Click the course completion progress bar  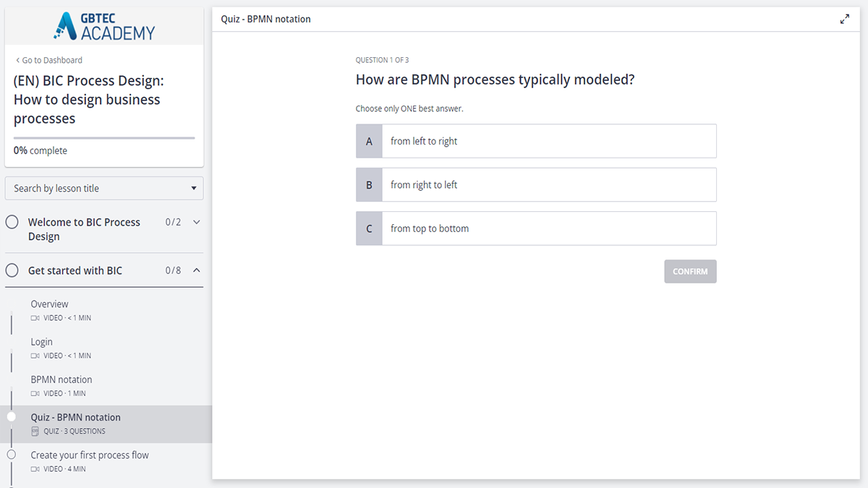tap(104, 137)
